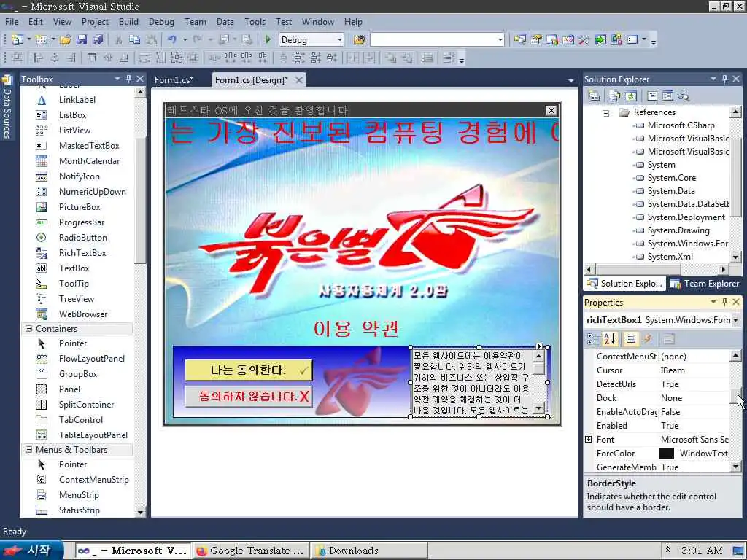
Task: Open the Find combo box dropdown arrow
Action: click(x=500, y=40)
